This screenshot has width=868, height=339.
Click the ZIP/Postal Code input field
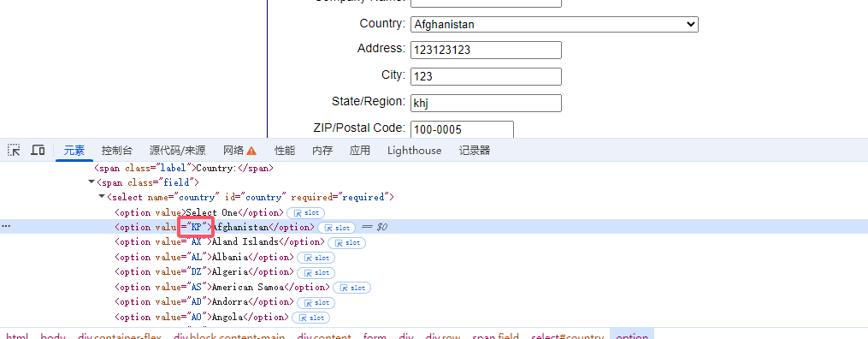(x=463, y=129)
